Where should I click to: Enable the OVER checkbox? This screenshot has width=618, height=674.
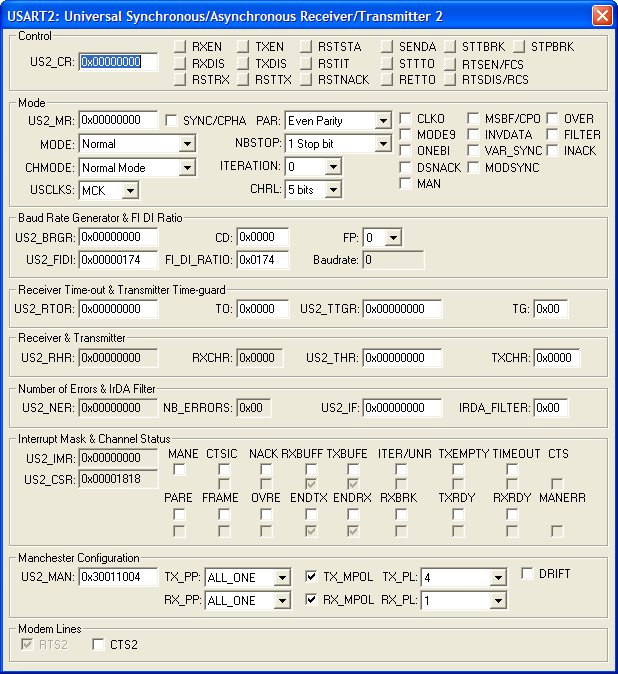552,119
